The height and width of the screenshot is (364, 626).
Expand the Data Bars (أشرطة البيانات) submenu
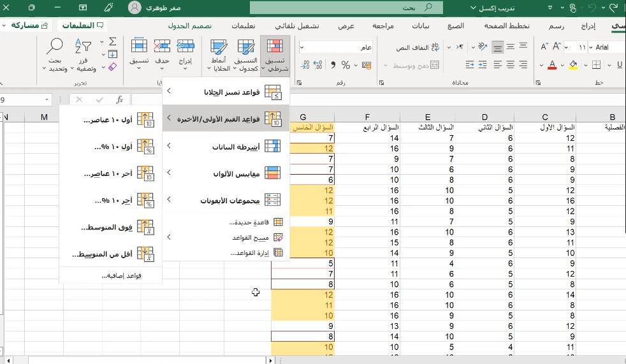[226, 147]
